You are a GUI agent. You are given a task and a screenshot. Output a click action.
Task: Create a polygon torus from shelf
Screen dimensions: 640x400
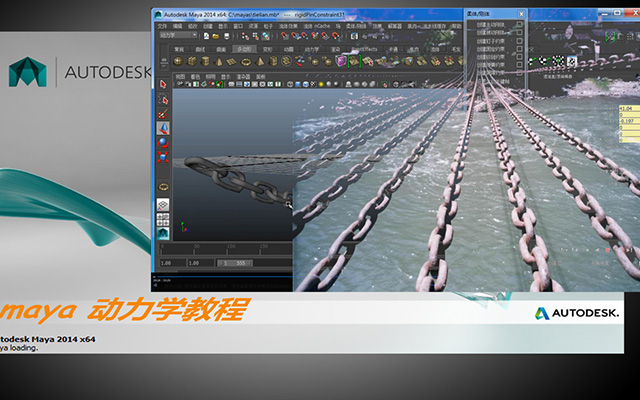coord(246,62)
